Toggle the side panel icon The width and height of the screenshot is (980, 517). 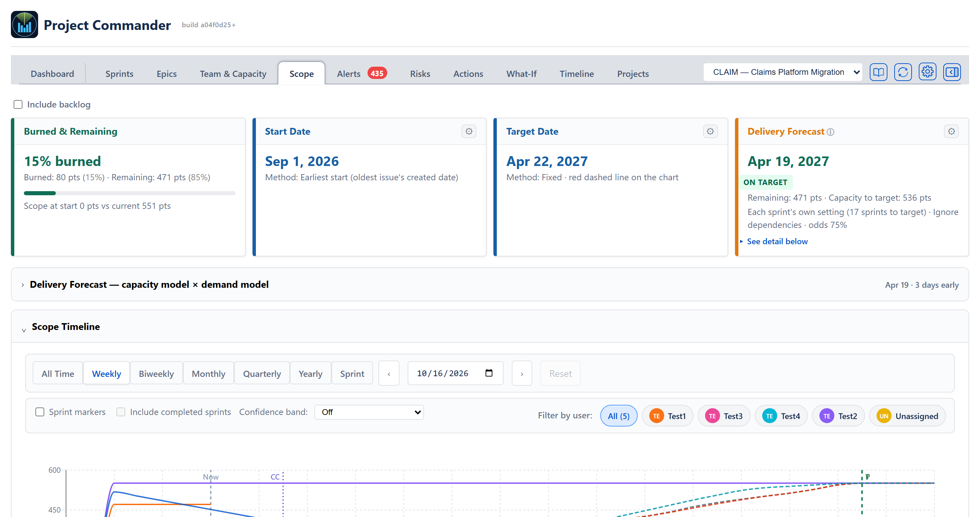[952, 72]
